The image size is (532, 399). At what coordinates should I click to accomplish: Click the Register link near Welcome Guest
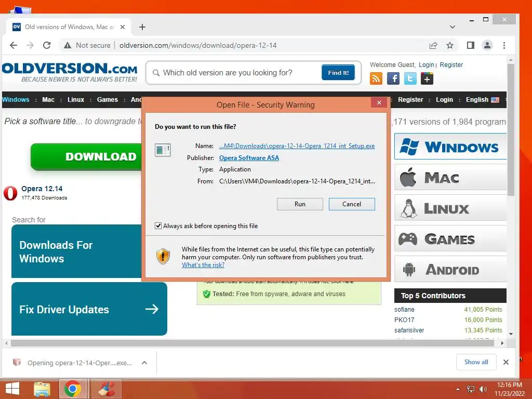pos(451,65)
